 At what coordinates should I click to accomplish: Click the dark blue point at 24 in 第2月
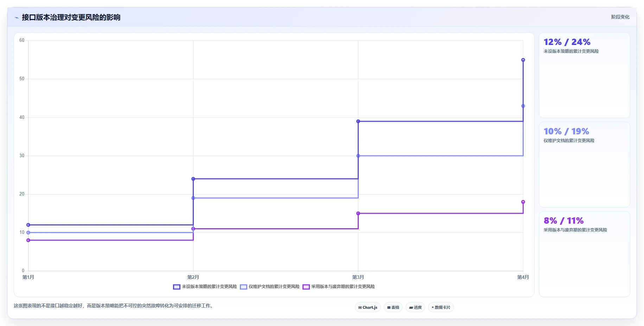pos(193,179)
